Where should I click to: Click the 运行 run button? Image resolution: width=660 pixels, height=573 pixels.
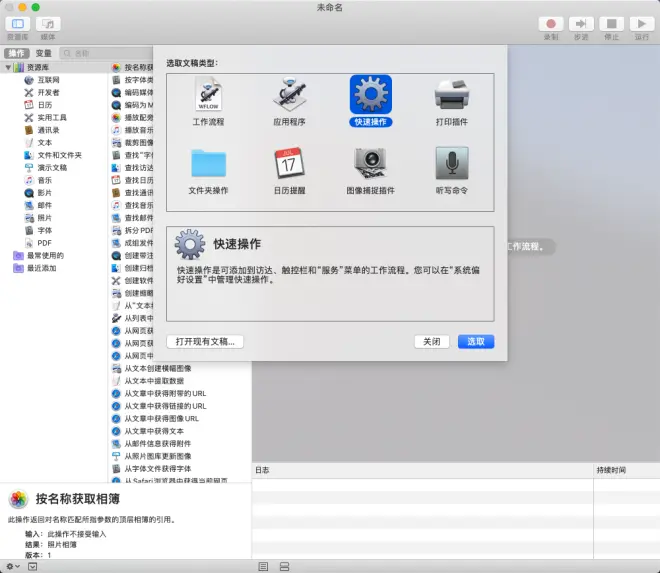click(x=642, y=24)
